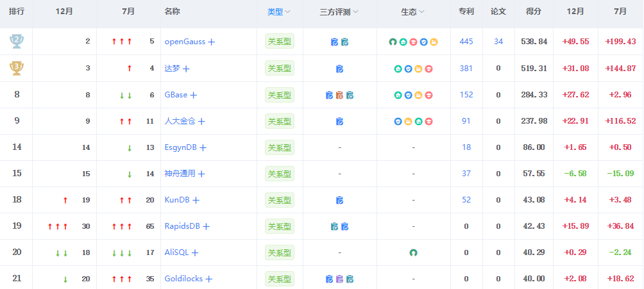Click the orange evaluation icon in GBase row
The image size is (644, 289).
point(339,95)
